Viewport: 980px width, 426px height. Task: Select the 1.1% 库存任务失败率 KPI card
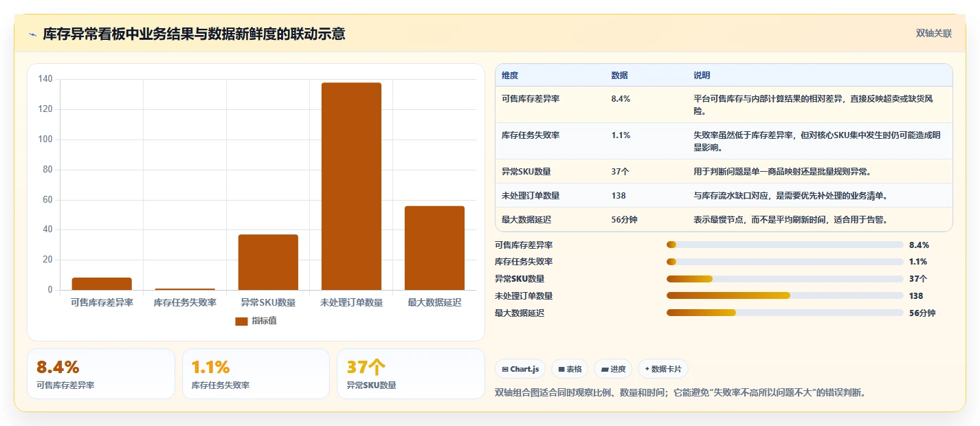(256, 374)
